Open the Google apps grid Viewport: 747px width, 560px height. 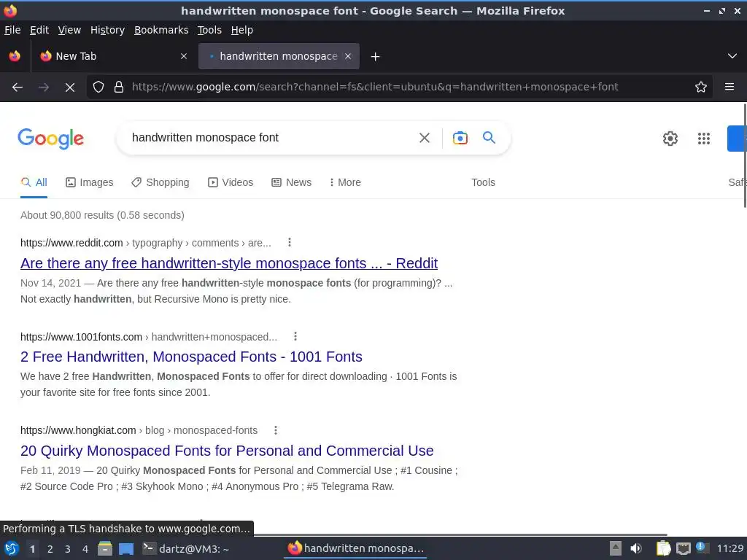pyautogui.click(x=704, y=139)
